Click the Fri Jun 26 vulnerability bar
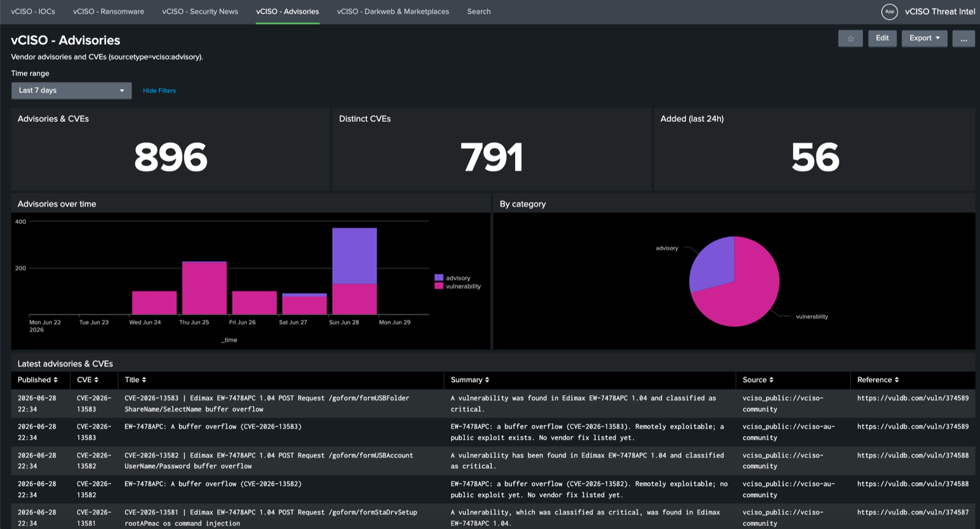This screenshot has height=529, width=980. point(254,303)
